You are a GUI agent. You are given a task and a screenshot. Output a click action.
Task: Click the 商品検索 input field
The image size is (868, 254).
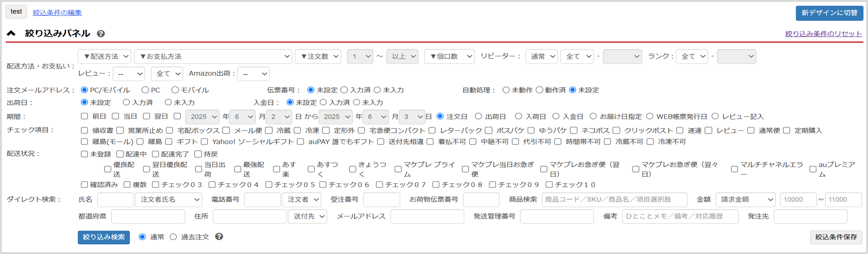(614, 199)
